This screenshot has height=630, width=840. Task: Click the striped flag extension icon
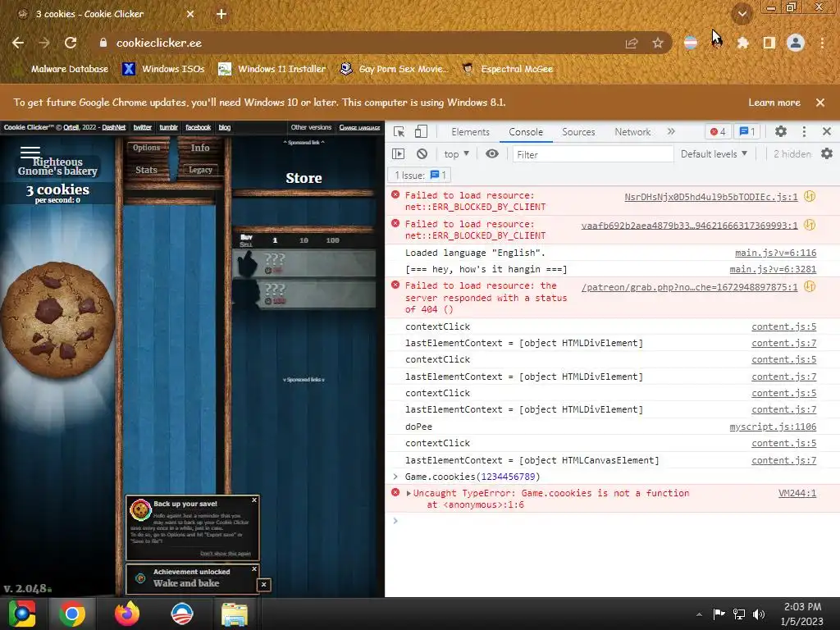691,43
